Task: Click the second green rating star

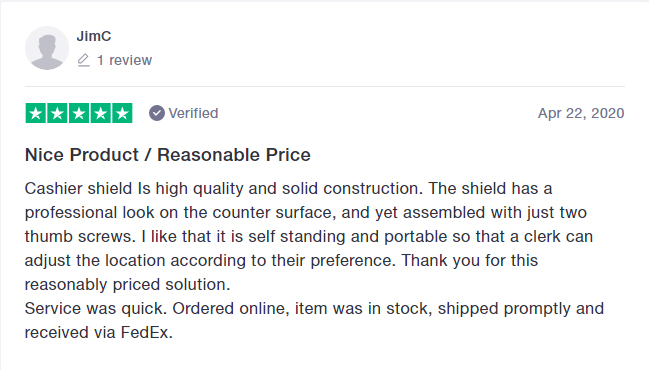Action: pos(58,113)
